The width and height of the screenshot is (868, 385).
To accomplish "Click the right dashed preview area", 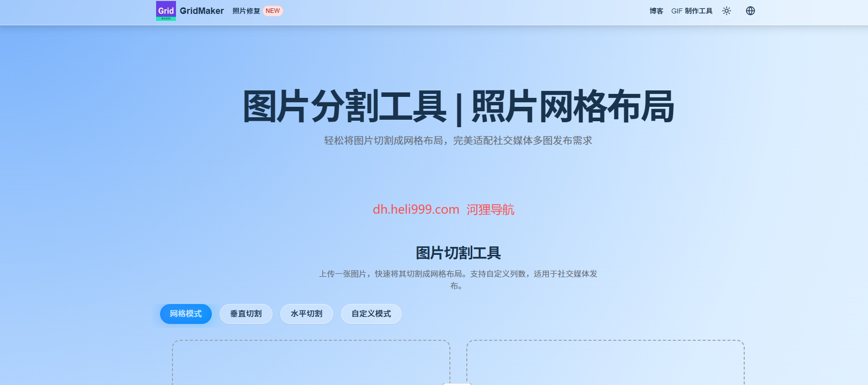I will pos(606,363).
